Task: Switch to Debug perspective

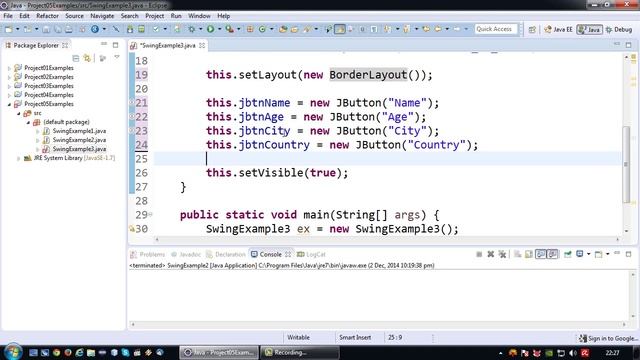Action: click(619, 29)
